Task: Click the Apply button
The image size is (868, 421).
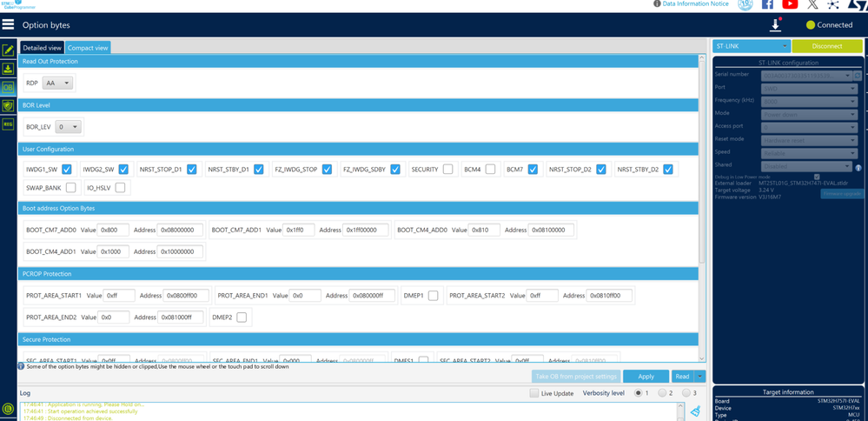Action: (x=646, y=376)
